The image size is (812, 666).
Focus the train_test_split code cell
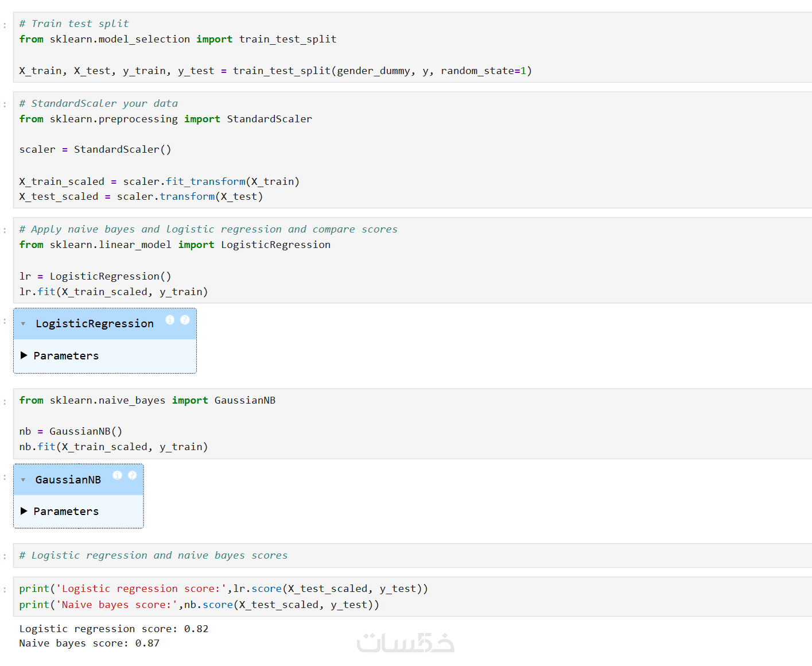click(402, 55)
